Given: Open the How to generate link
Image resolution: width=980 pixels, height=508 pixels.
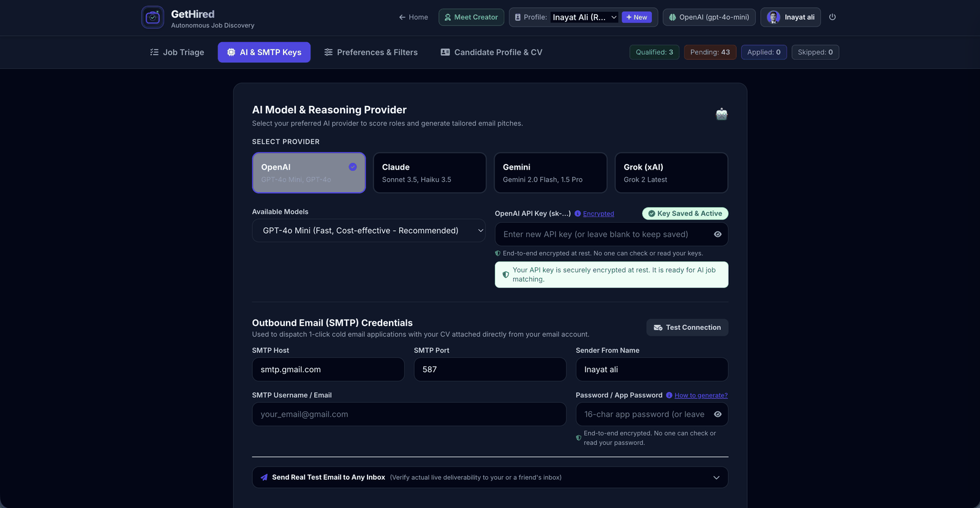Looking at the screenshot, I should point(701,395).
